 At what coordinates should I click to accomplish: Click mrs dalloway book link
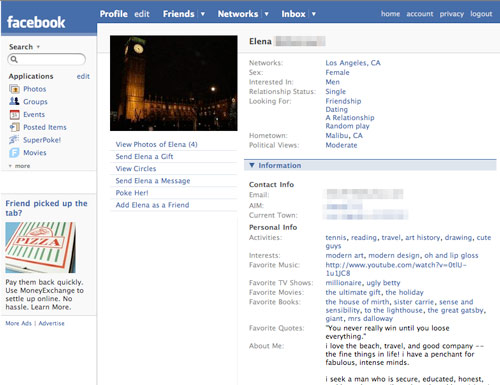(x=370, y=318)
